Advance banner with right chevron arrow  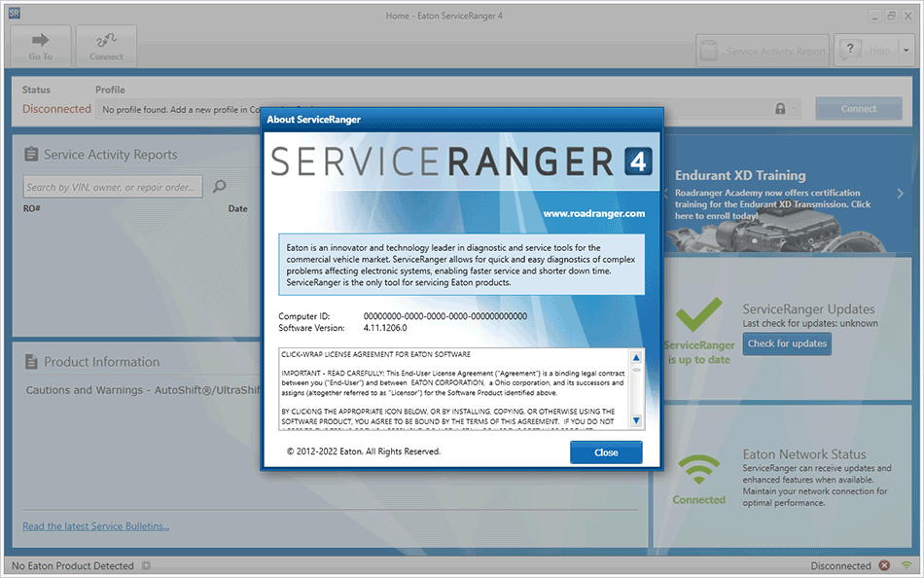[900, 194]
